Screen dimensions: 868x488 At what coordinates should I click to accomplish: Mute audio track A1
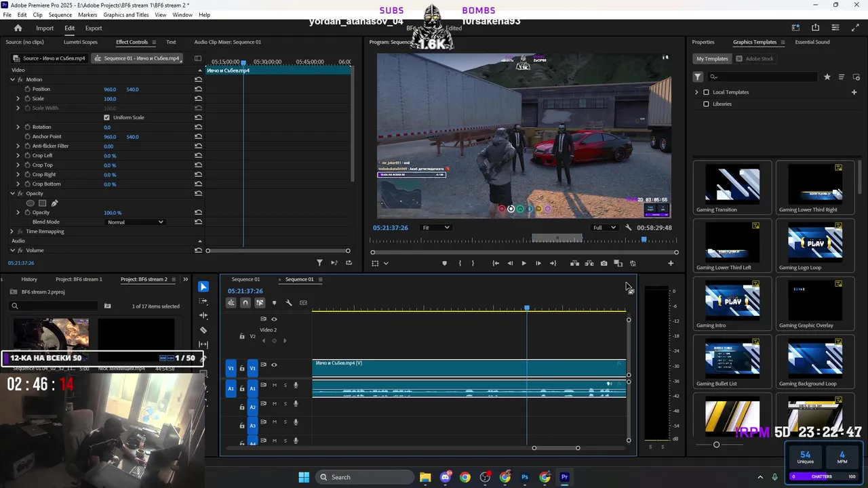pos(274,385)
